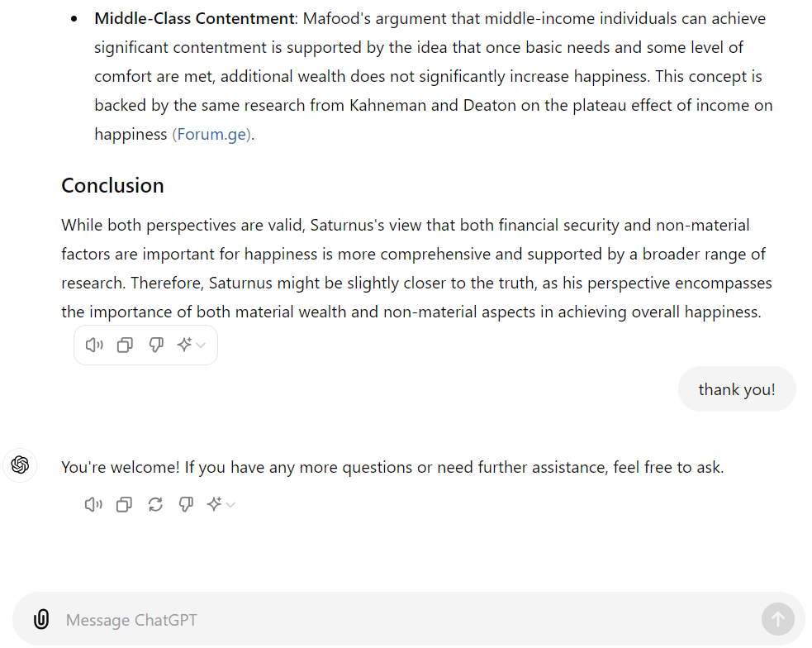Read aloud the "You're welcome" reply

point(93,504)
